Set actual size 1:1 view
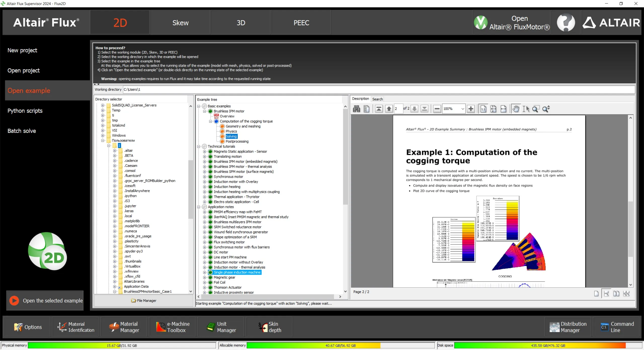Image resolution: width=644 pixels, height=350 pixels. [483, 109]
